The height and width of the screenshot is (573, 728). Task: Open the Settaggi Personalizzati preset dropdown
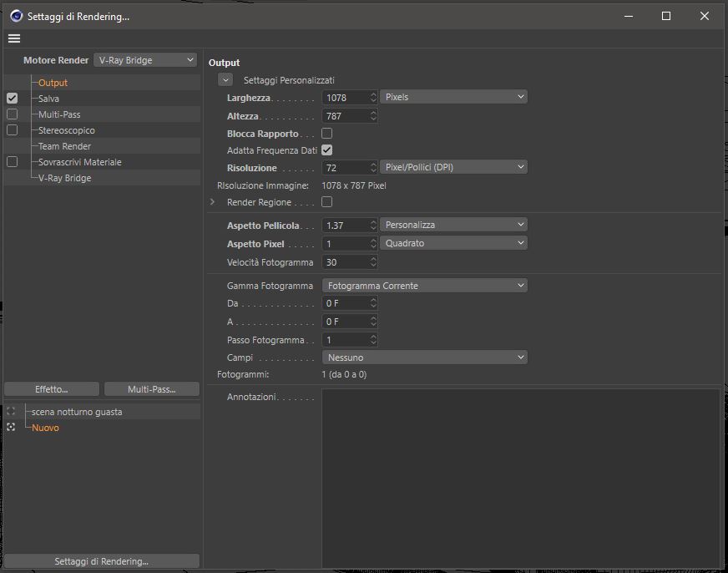tap(225, 80)
